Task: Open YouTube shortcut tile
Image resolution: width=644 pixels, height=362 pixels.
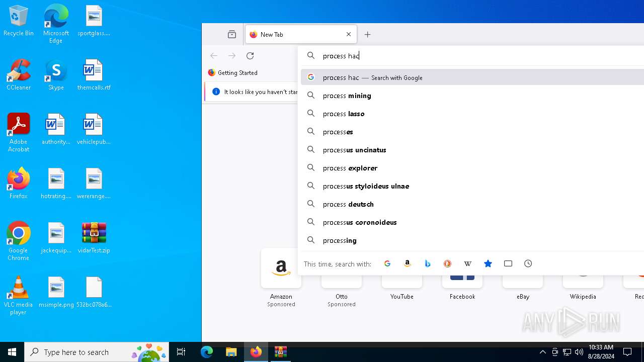Action: [402, 288]
